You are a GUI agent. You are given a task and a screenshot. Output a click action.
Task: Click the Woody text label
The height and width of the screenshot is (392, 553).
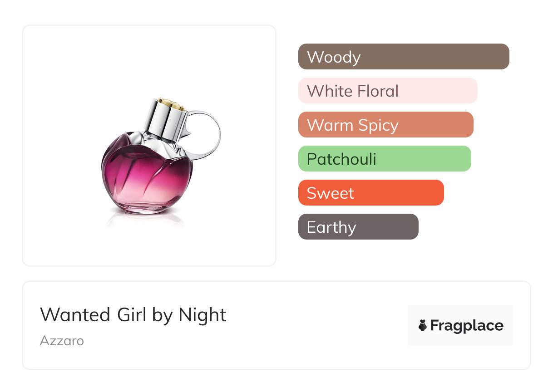coord(334,57)
